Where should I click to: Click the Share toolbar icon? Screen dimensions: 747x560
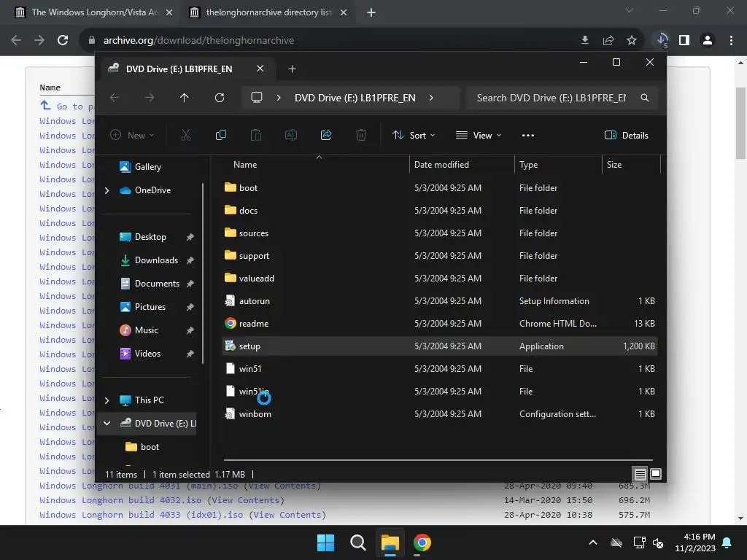326,135
